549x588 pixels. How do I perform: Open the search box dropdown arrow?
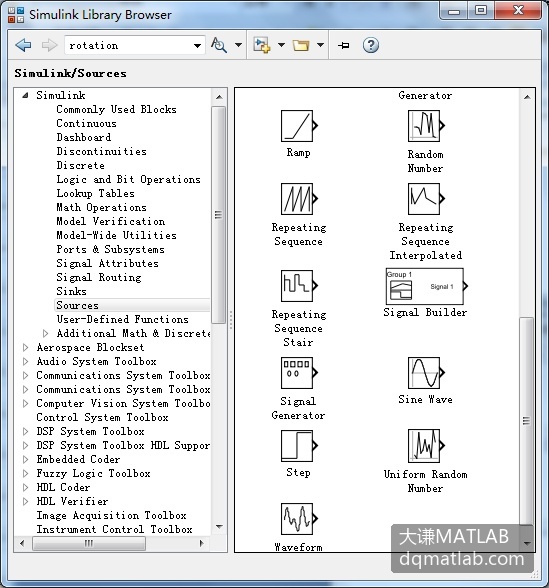click(x=197, y=46)
